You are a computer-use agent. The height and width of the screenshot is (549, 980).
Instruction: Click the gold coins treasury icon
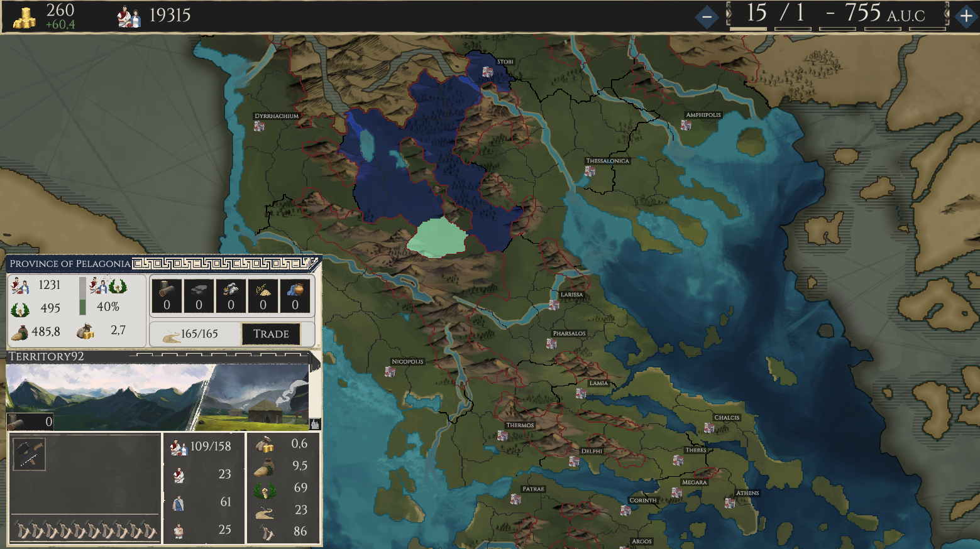tap(25, 18)
